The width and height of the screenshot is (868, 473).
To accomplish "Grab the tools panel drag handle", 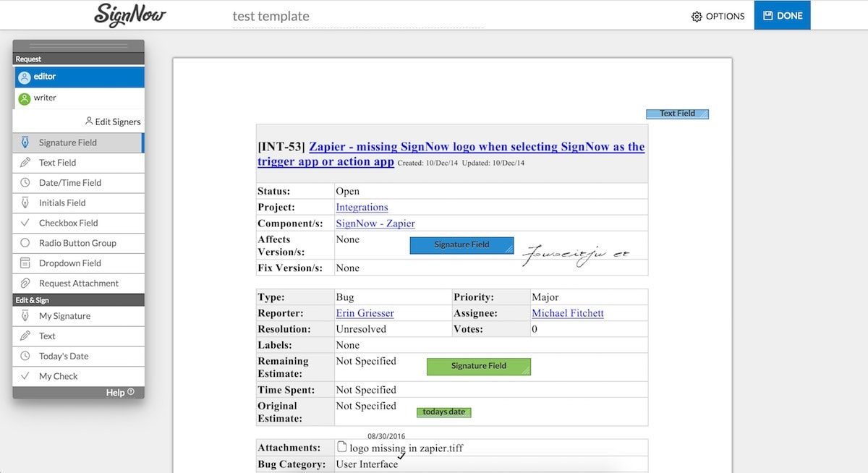I will click(x=79, y=46).
